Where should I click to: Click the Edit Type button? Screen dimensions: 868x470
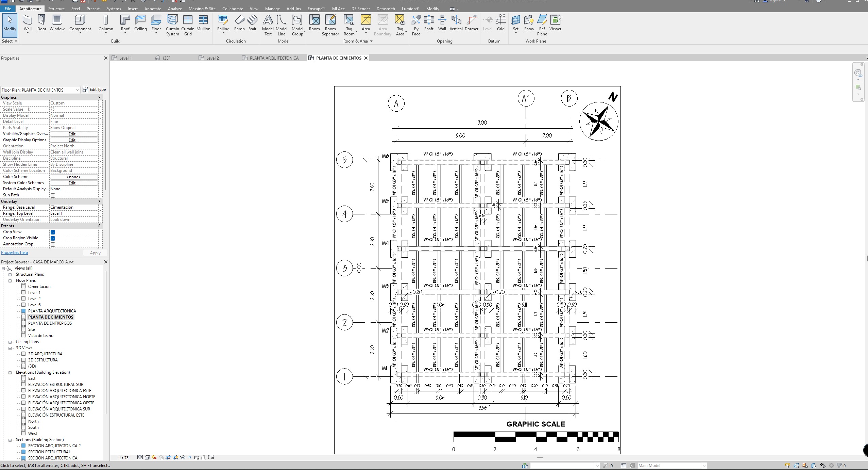click(95, 90)
